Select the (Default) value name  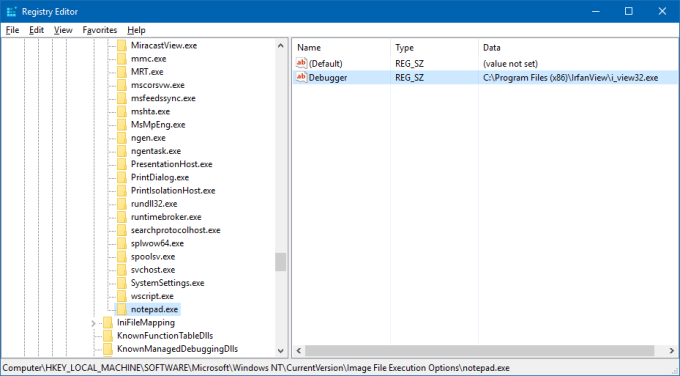coord(326,64)
